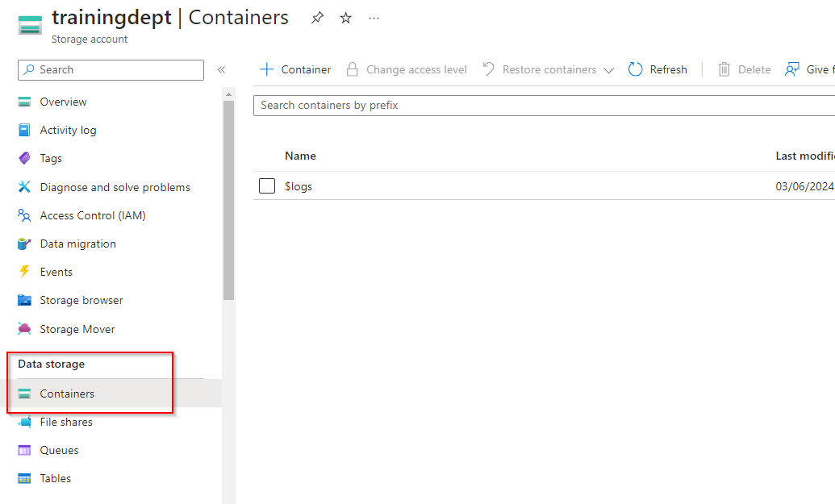This screenshot has height=504, width=835.
Task: Click the Tags icon in sidebar
Action: point(25,159)
